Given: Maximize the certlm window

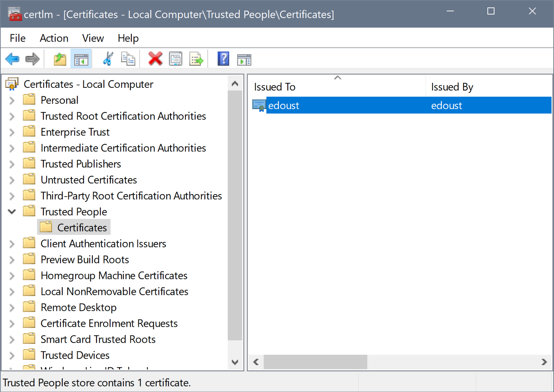Looking at the screenshot, I should [x=491, y=11].
